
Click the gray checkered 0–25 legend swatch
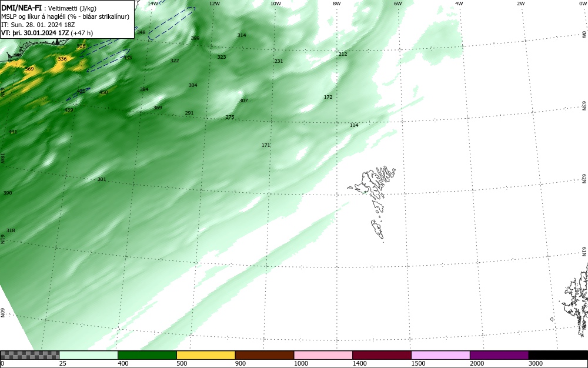29,355
